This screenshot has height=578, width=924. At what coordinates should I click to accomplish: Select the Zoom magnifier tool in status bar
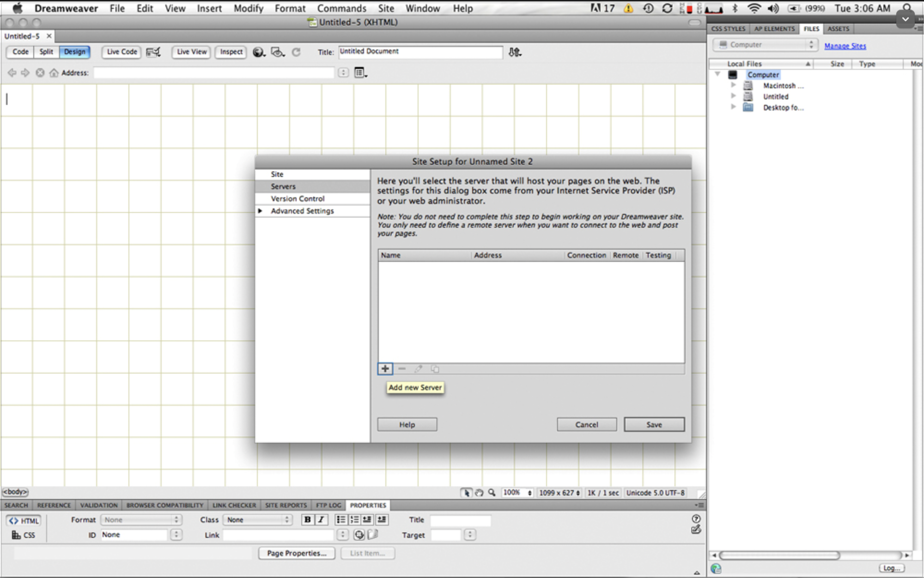(x=492, y=493)
